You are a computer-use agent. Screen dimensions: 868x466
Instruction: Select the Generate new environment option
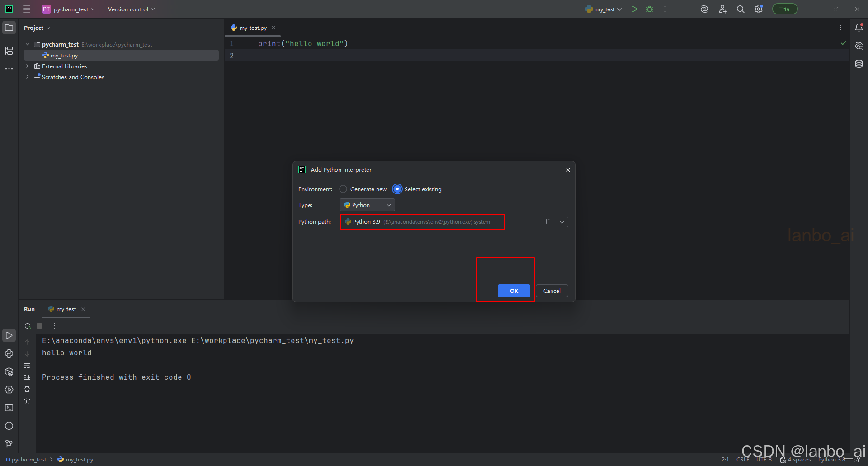tap(344, 189)
